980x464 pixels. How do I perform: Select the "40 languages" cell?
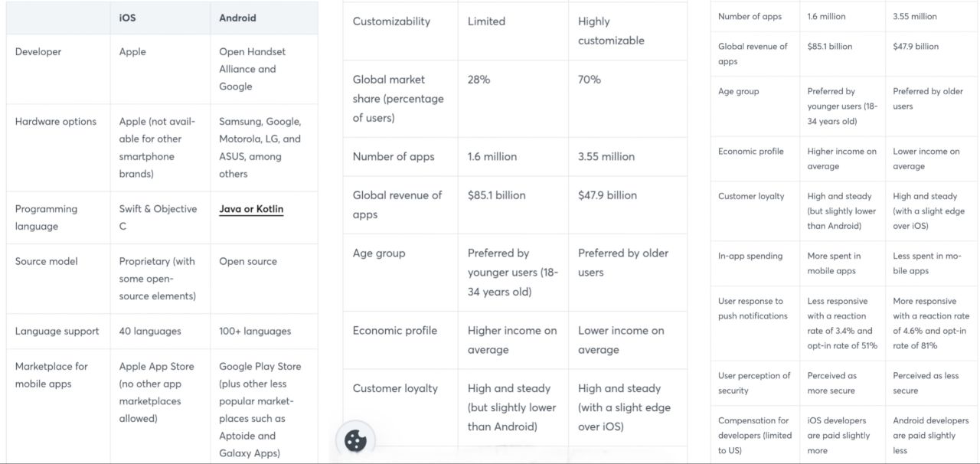[150, 332]
